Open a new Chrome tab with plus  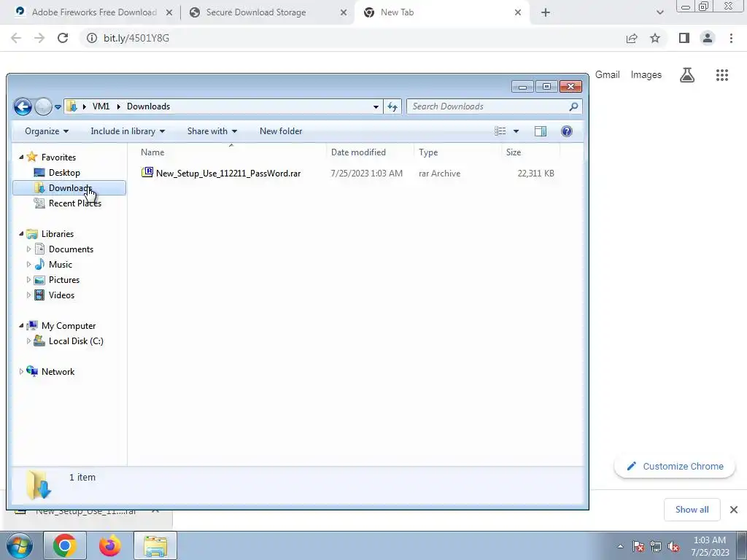pyautogui.click(x=546, y=13)
